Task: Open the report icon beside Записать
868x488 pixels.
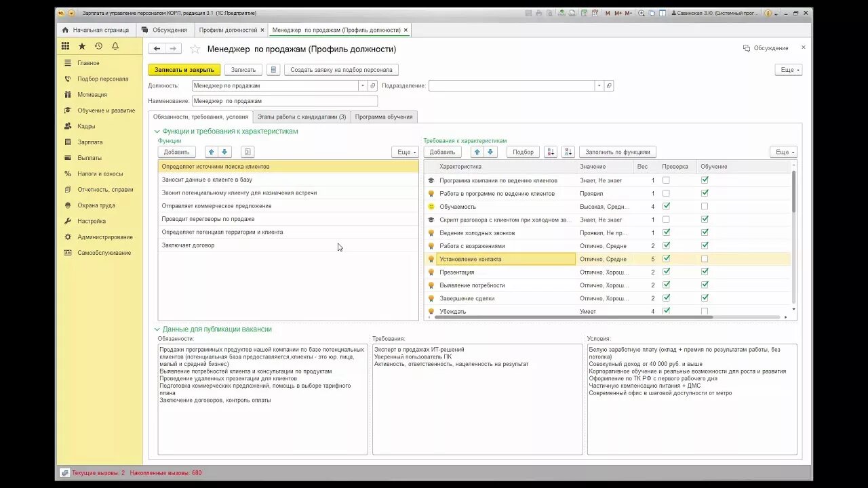Action: tap(273, 70)
